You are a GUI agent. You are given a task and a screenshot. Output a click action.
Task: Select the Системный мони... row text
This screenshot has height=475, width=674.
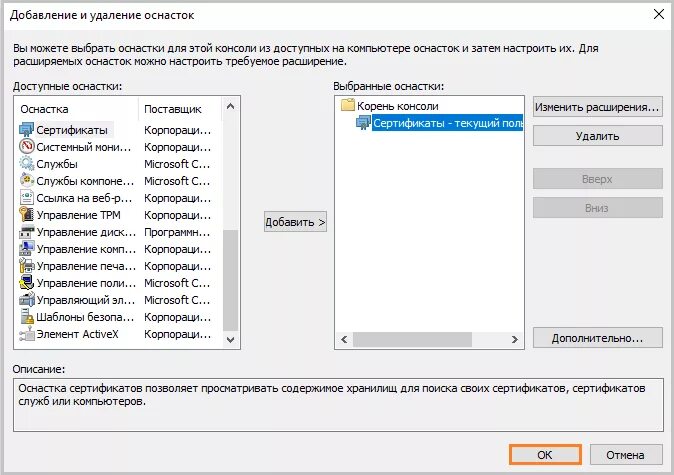coord(84,147)
